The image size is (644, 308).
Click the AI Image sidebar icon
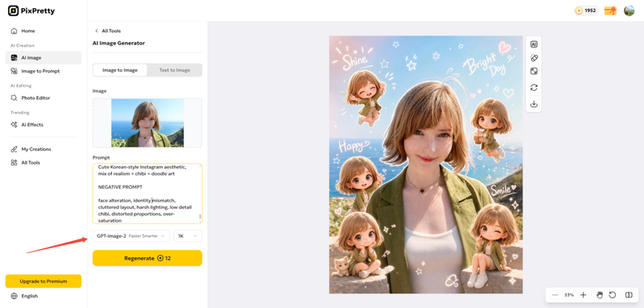pyautogui.click(x=14, y=57)
